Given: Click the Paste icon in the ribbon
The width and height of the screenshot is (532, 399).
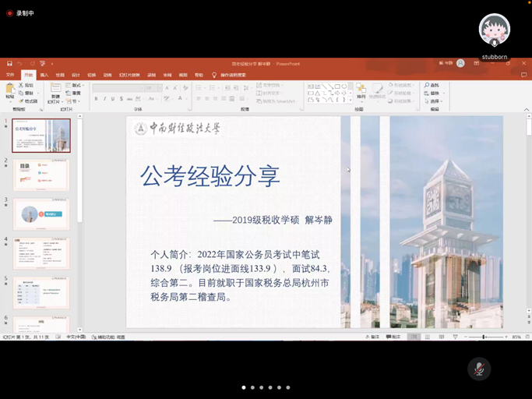Looking at the screenshot, I should pyautogui.click(x=9, y=91).
